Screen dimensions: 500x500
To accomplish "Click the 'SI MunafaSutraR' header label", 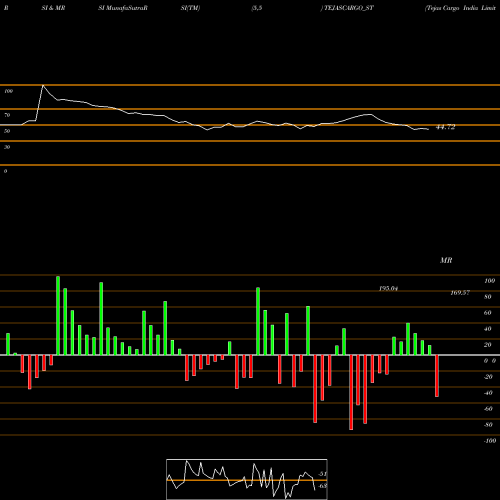I will pyautogui.click(x=123, y=8).
